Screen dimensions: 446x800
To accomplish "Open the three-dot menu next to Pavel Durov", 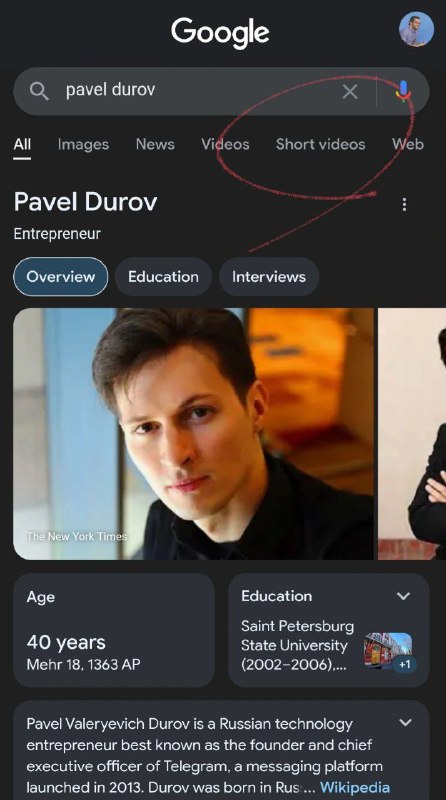I will click(x=404, y=205).
